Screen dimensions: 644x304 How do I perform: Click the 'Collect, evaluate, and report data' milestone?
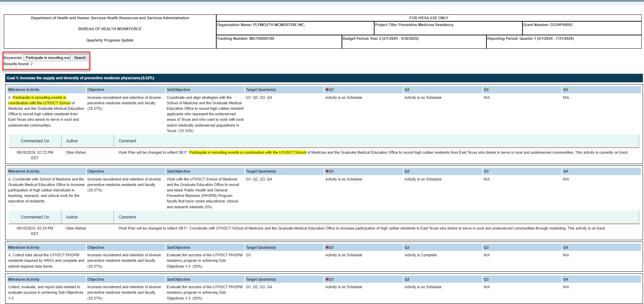pyautogui.click(x=46, y=293)
